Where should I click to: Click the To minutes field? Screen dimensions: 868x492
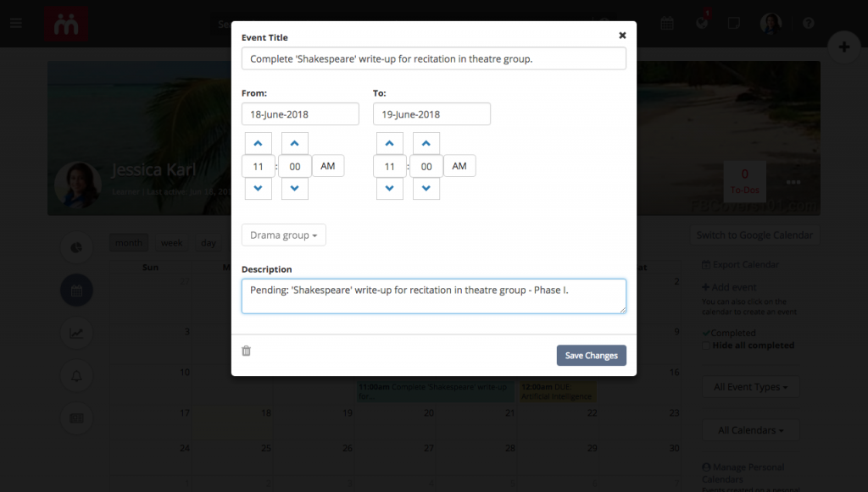426,166
